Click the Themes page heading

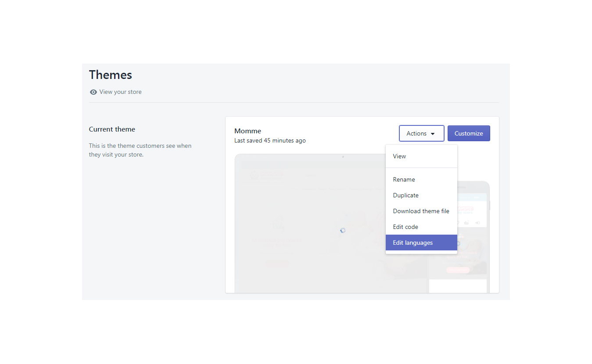pos(110,75)
